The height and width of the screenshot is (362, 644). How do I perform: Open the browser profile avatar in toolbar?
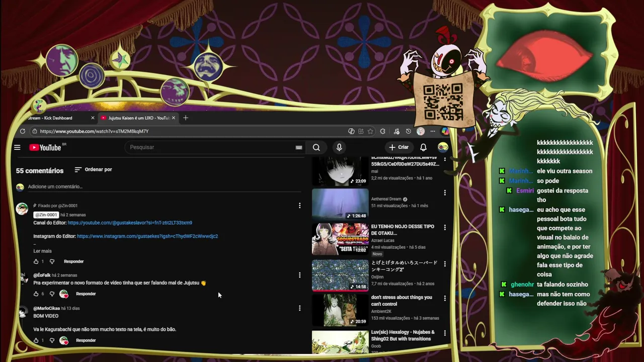pyautogui.click(x=421, y=131)
